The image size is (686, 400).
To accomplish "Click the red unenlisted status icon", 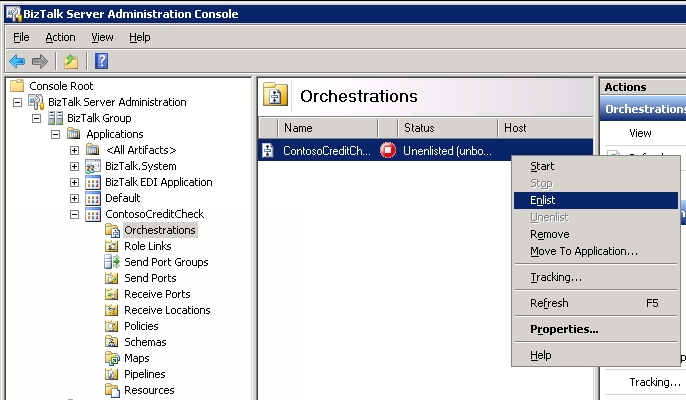I will point(388,151).
